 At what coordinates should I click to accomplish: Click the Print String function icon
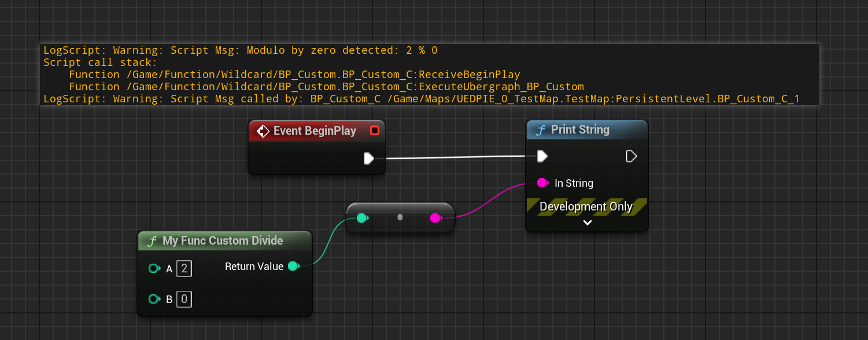pyautogui.click(x=541, y=130)
